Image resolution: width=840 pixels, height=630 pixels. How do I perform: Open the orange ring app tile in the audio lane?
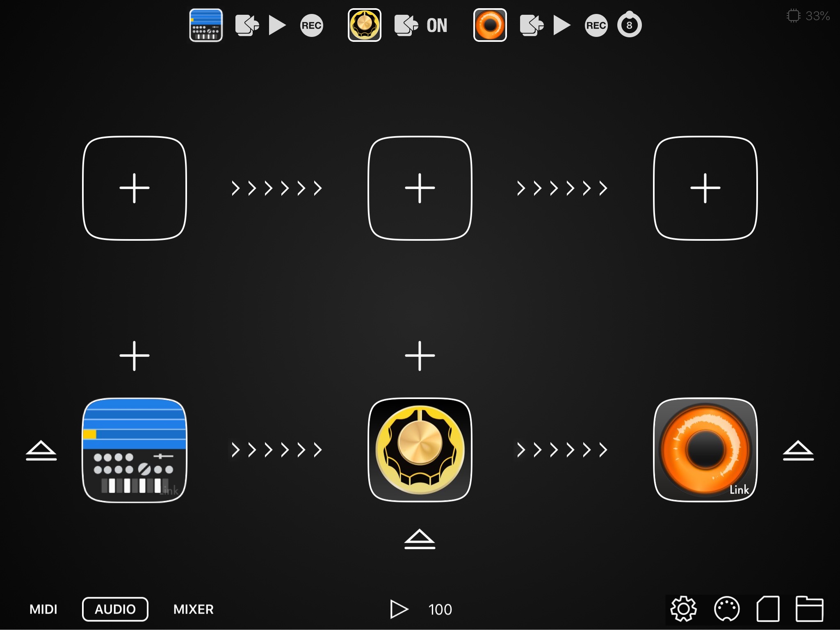coord(705,450)
